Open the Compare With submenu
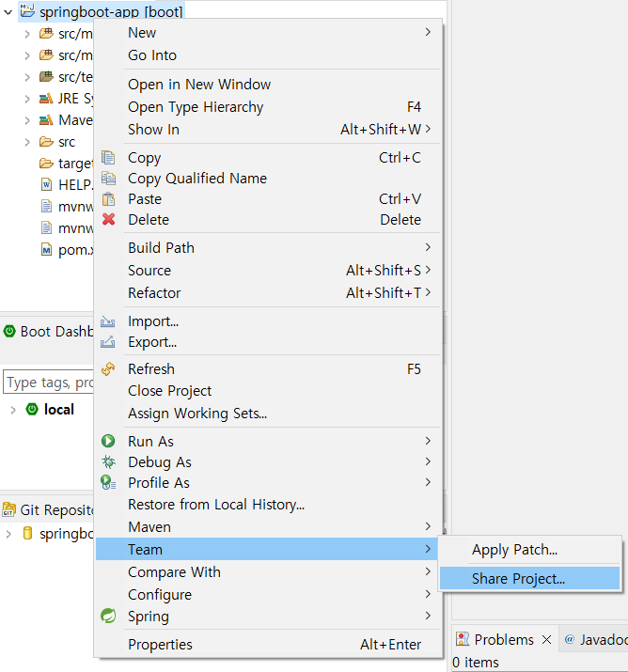Viewport: 628px width, 672px height. [x=269, y=571]
